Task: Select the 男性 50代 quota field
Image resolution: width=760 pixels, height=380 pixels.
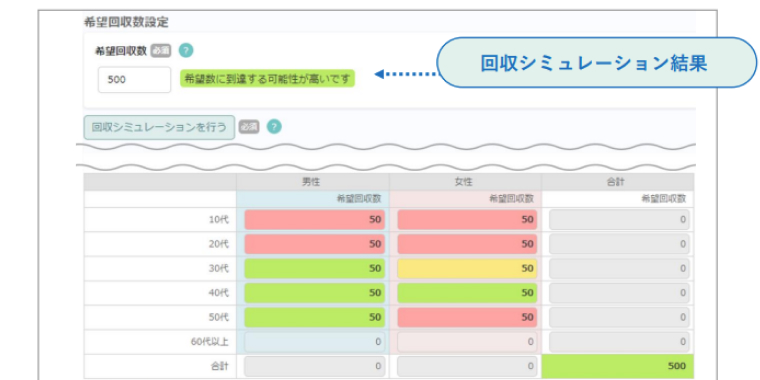Action: click(315, 317)
